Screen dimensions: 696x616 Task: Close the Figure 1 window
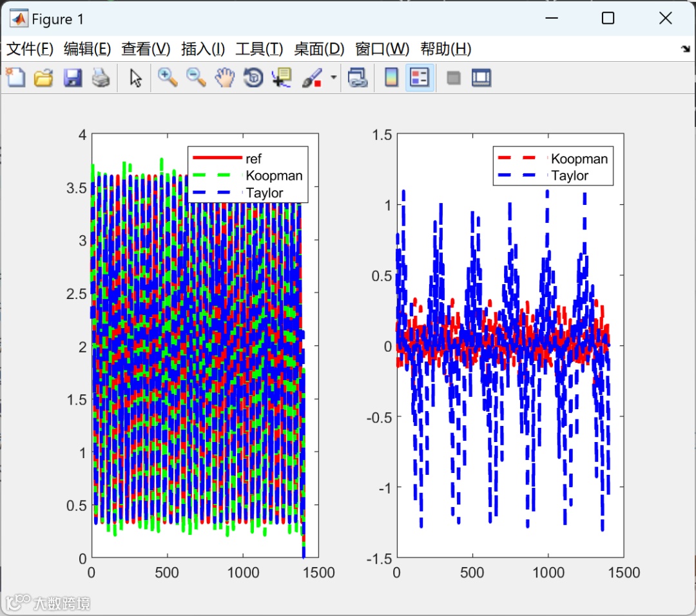click(665, 18)
